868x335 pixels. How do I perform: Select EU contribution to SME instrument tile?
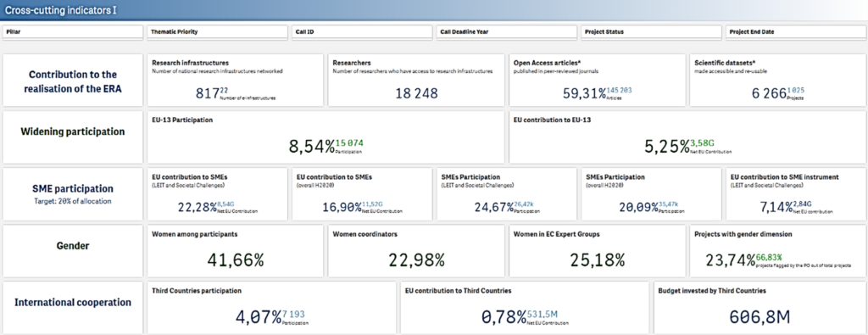(796, 194)
